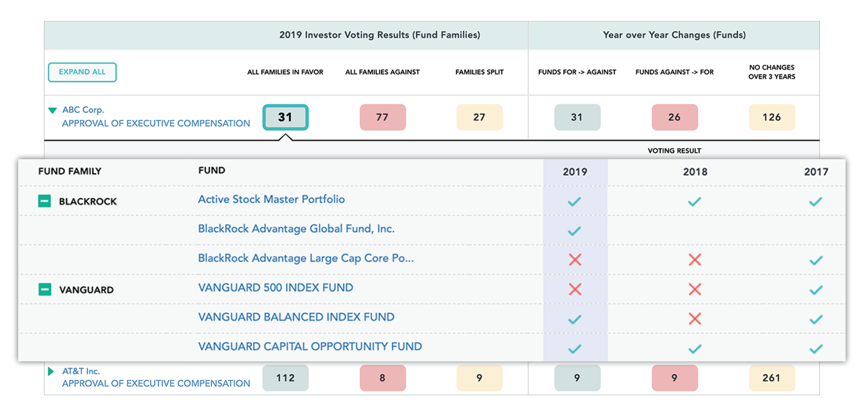Click the 2017 checkmark for Vanguard Capital Opportunity Fund
Screen dimensions: 868x416
click(x=816, y=349)
